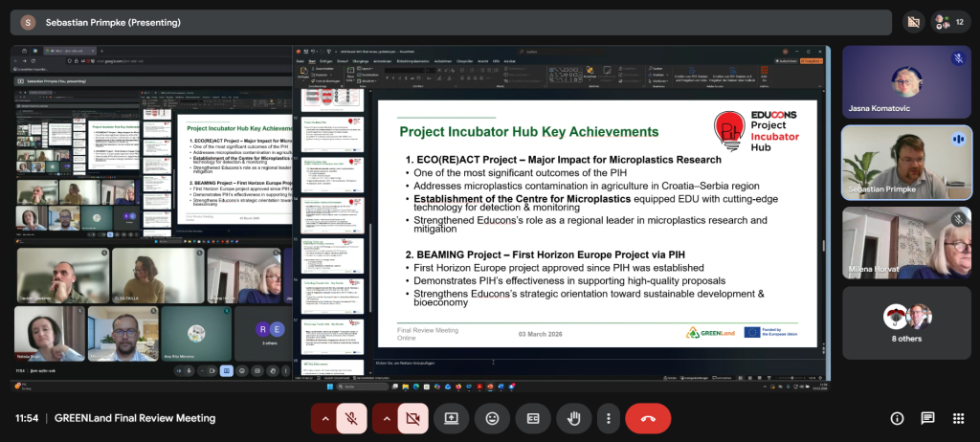Viewport: 980px width, 442px height.
Task: Unmute the microphone in the call bar
Action: pos(352,418)
